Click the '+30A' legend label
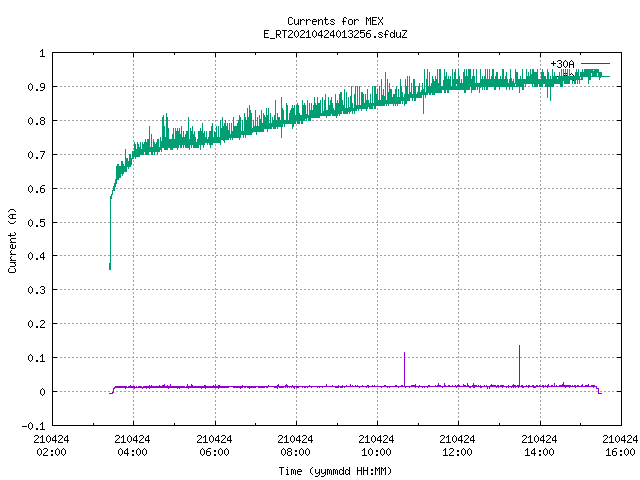This screenshot has width=640, height=480. point(562,64)
